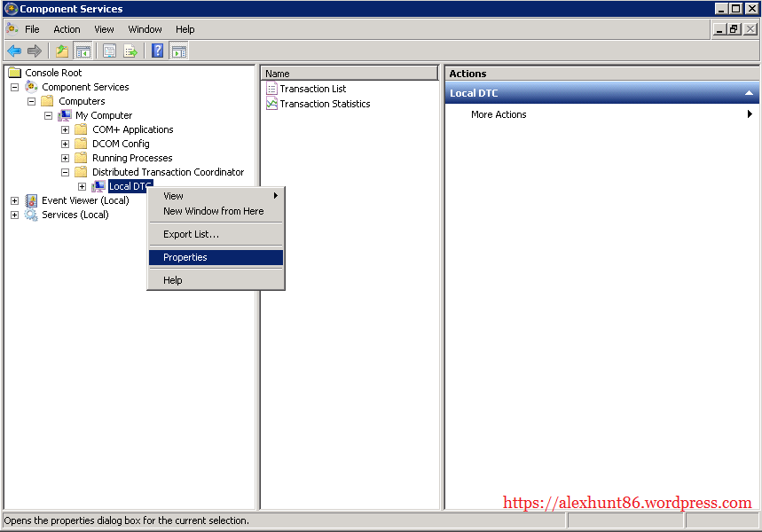Click the Local DTC actions header
Viewport: 762px width, 532px height.
601,93
